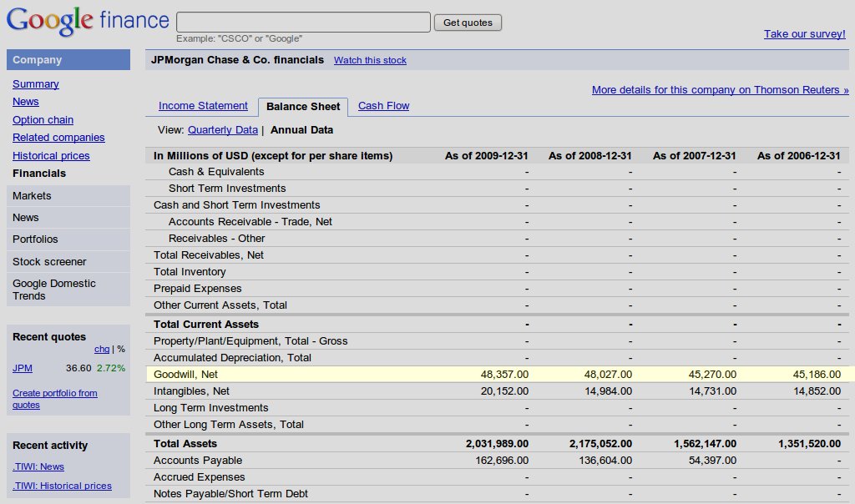Open Historical prices in the Company menu

[x=51, y=155]
